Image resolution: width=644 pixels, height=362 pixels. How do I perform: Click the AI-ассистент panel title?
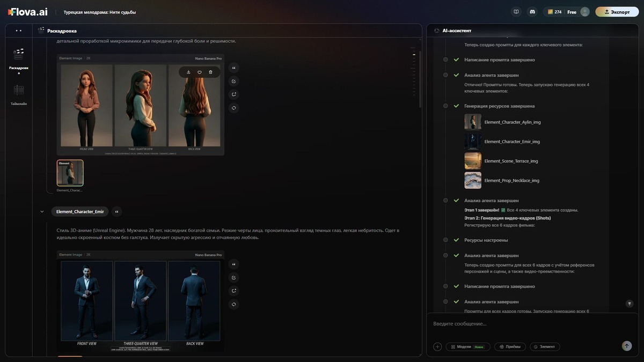457,31
